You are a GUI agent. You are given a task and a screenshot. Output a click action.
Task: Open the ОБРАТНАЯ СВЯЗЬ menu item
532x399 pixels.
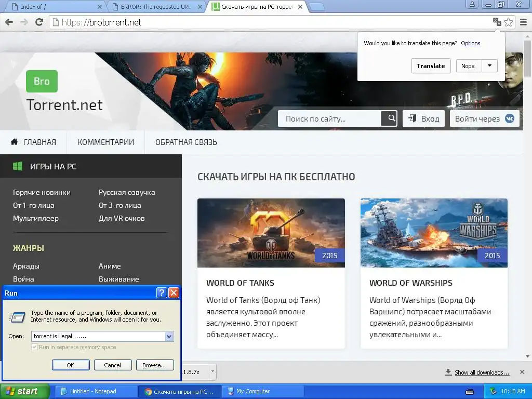pos(186,142)
